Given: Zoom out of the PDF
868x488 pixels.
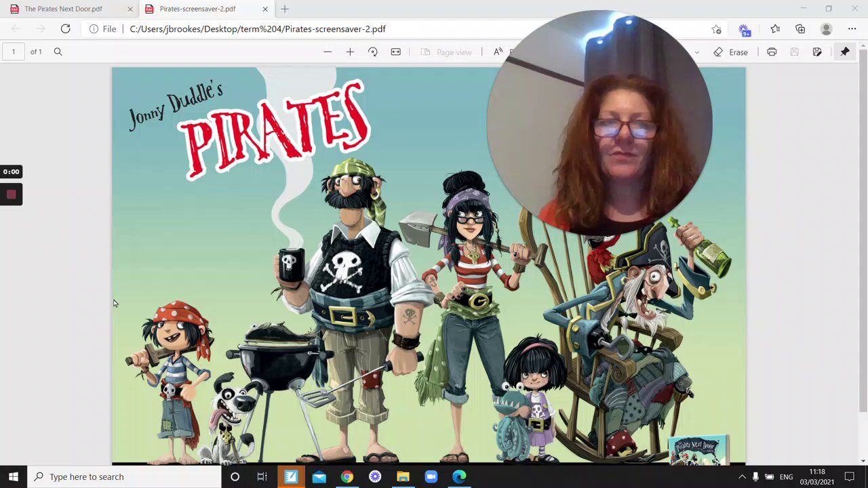Looking at the screenshot, I should coord(328,52).
